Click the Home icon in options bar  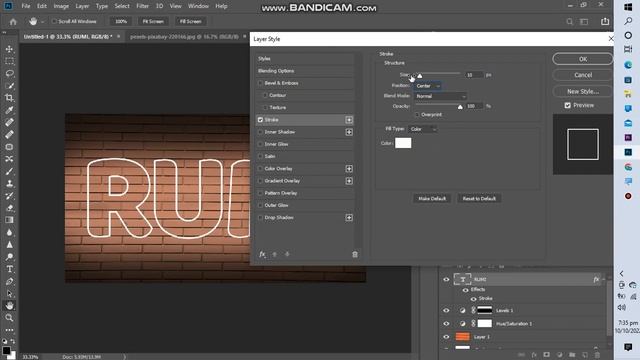click(13, 22)
